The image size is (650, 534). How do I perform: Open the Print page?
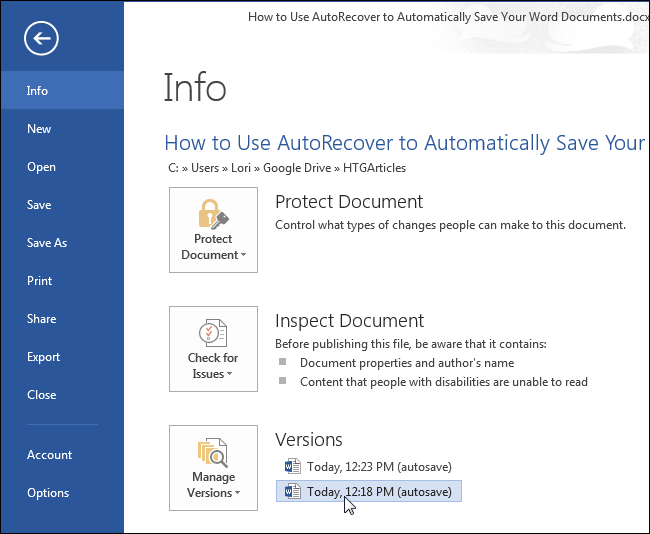[39, 281]
